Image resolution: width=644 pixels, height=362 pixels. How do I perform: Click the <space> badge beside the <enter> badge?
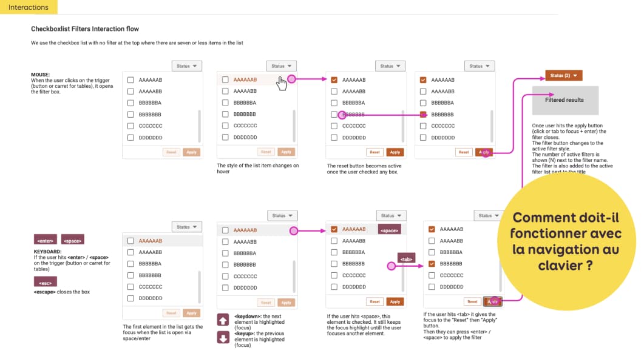coord(73,240)
